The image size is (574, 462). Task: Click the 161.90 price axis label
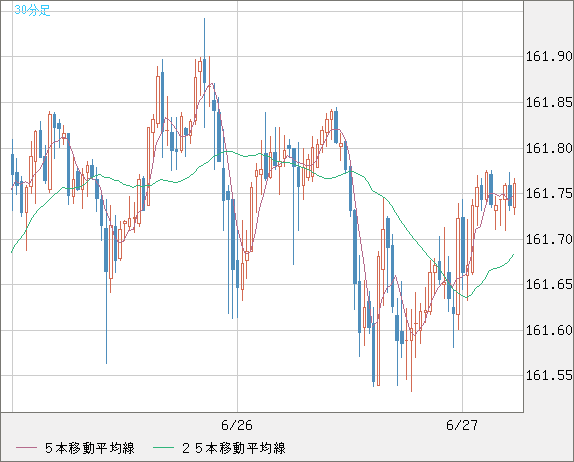pos(549,56)
